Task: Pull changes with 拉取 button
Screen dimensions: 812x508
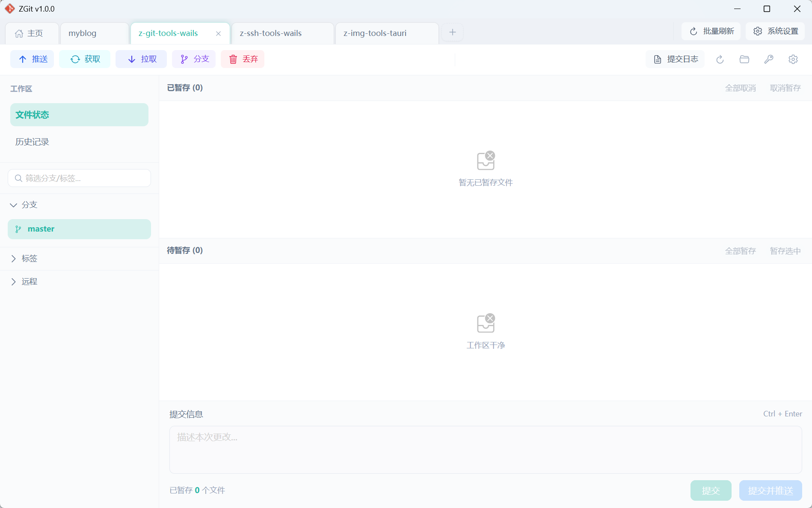Action: click(x=141, y=59)
